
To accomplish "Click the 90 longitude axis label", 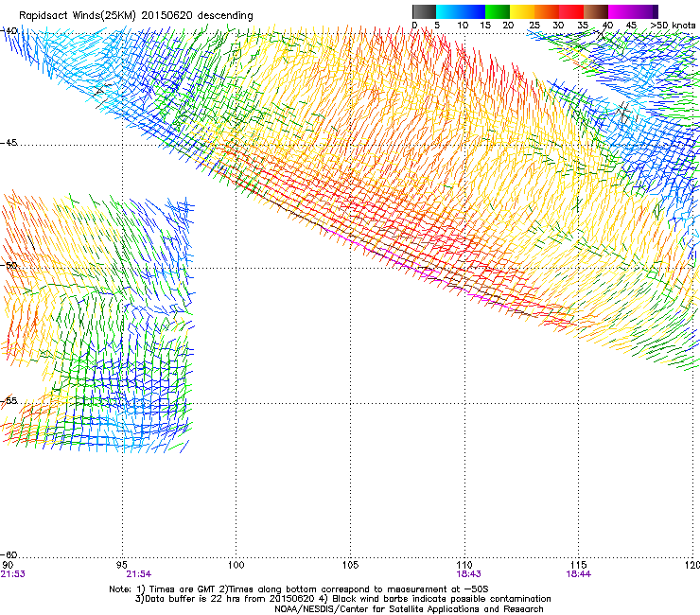I will (x=8, y=565).
